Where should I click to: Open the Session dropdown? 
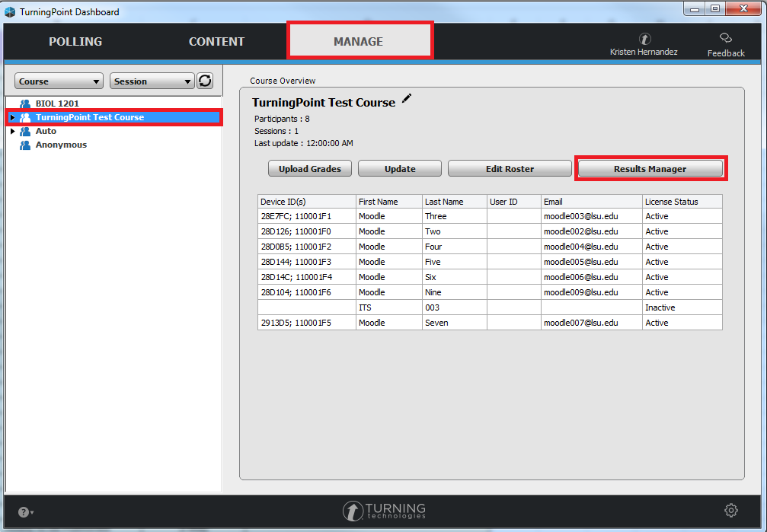click(152, 81)
